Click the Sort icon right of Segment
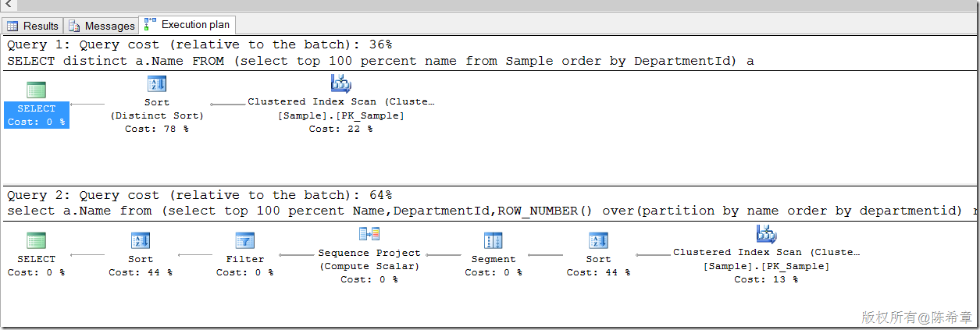This screenshot has width=980, height=330. (598, 240)
